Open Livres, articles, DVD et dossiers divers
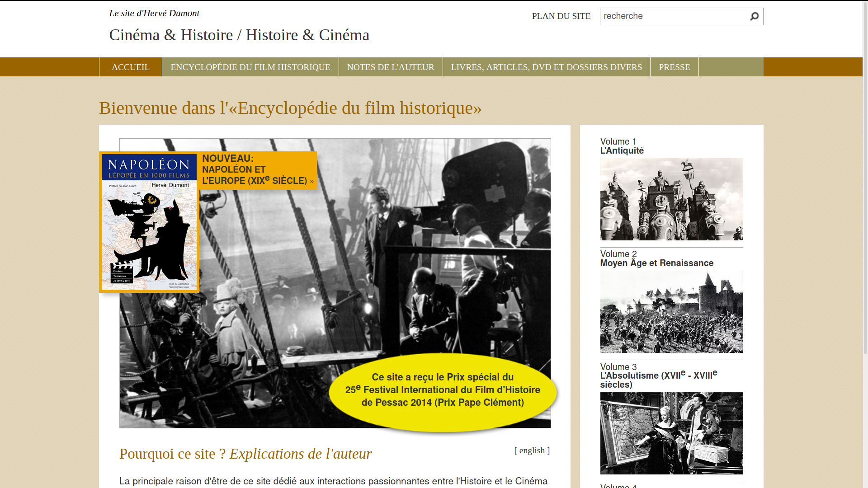The height and width of the screenshot is (488, 868). click(x=546, y=67)
